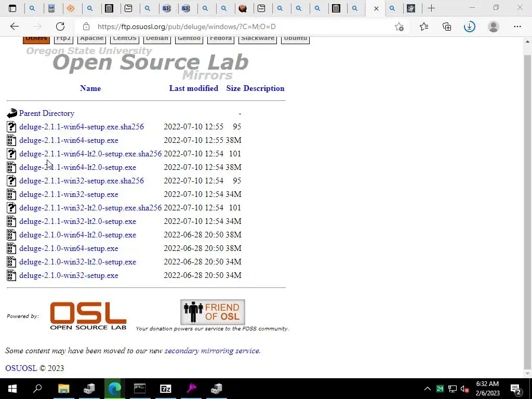This screenshot has width=532, height=399.
Task: Go back to previous page
Action: [14, 26]
